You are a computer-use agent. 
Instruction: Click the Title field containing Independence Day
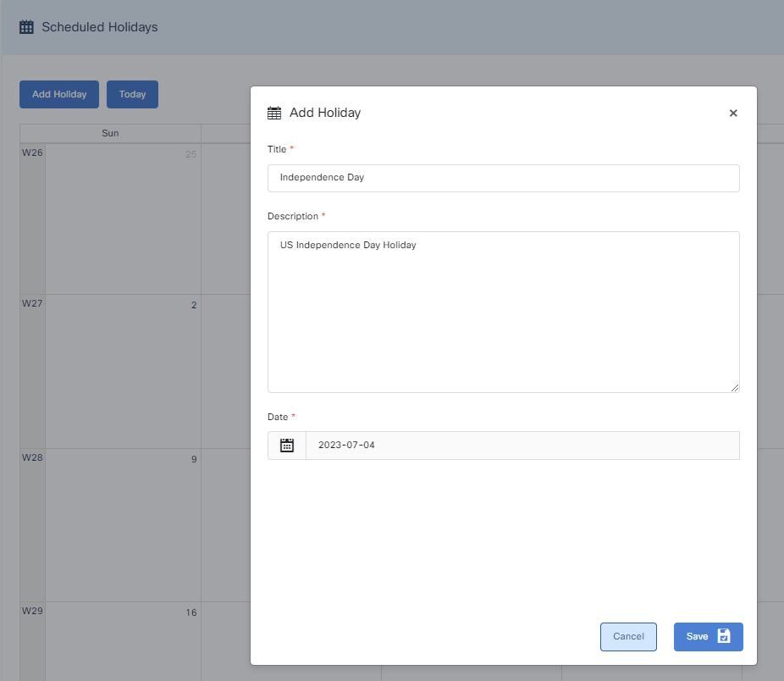click(503, 178)
